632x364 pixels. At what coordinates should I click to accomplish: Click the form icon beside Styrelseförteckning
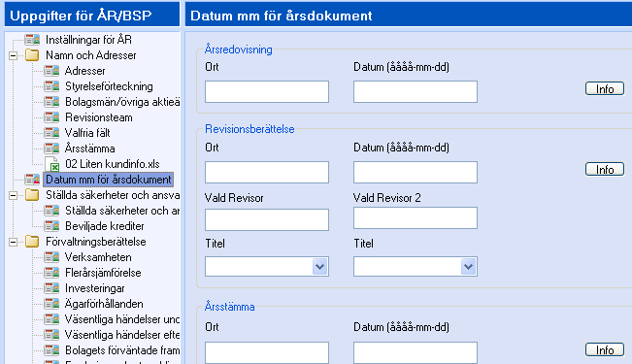[x=51, y=86]
